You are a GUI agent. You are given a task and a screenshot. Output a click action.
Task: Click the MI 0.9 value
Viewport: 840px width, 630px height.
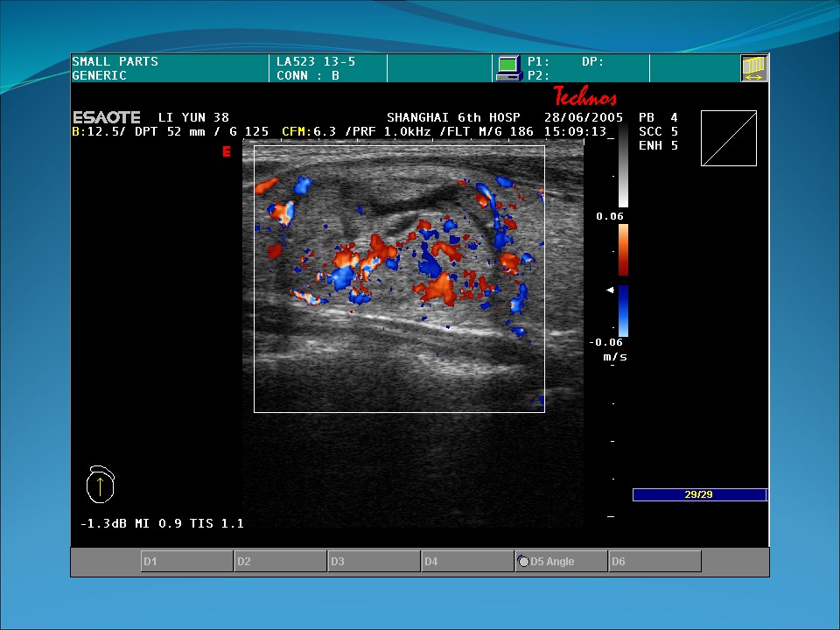click(158, 523)
